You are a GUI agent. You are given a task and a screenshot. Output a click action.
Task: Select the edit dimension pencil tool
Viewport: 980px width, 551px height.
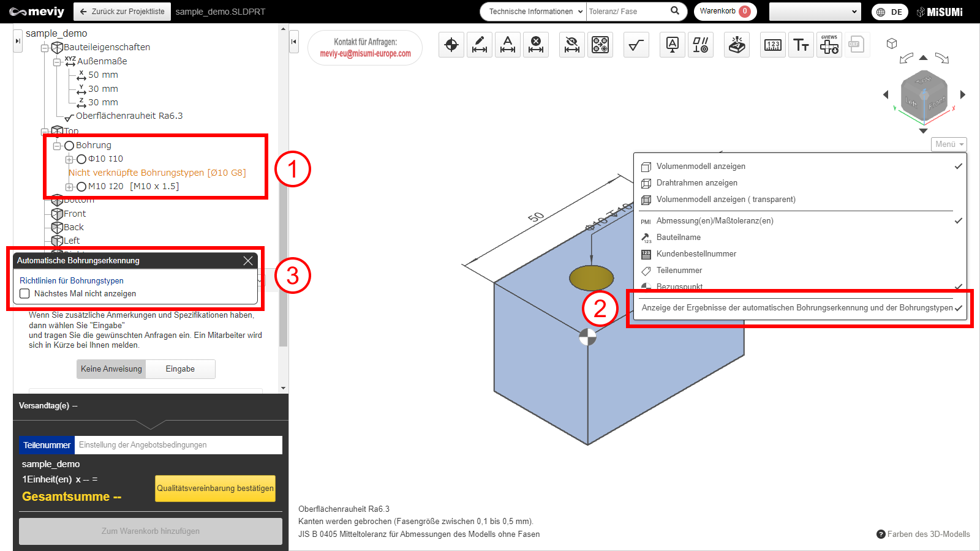(x=480, y=45)
